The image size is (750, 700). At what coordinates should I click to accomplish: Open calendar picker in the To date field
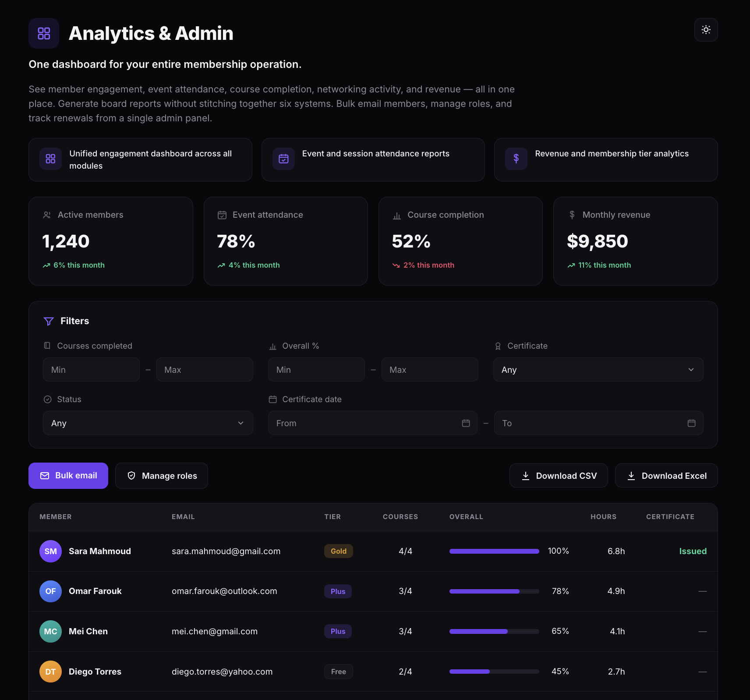point(691,423)
